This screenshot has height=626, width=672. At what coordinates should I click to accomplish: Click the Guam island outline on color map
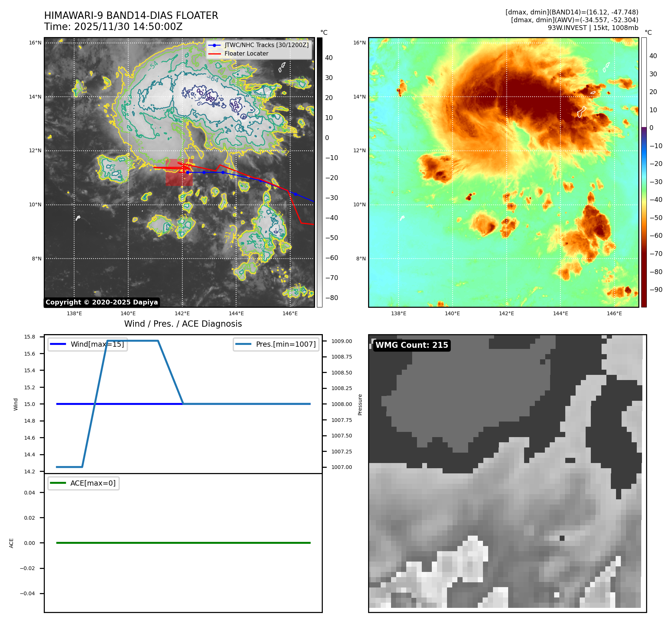581,111
